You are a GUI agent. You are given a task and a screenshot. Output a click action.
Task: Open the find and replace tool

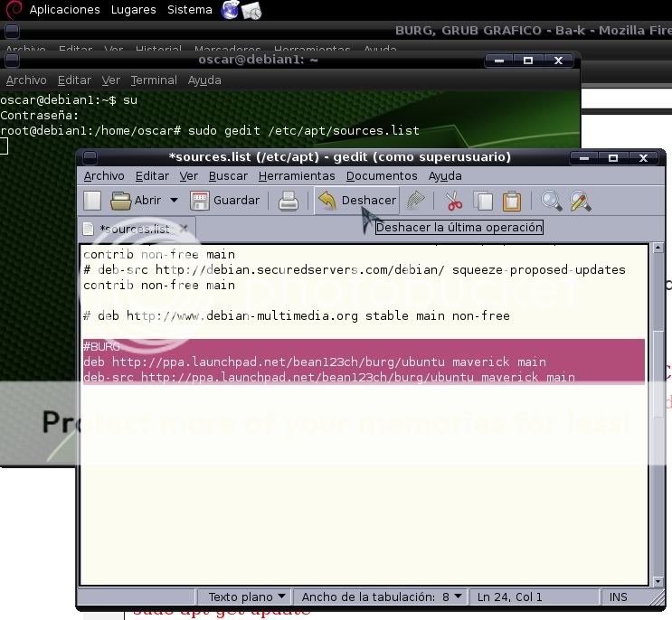(580, 201)
